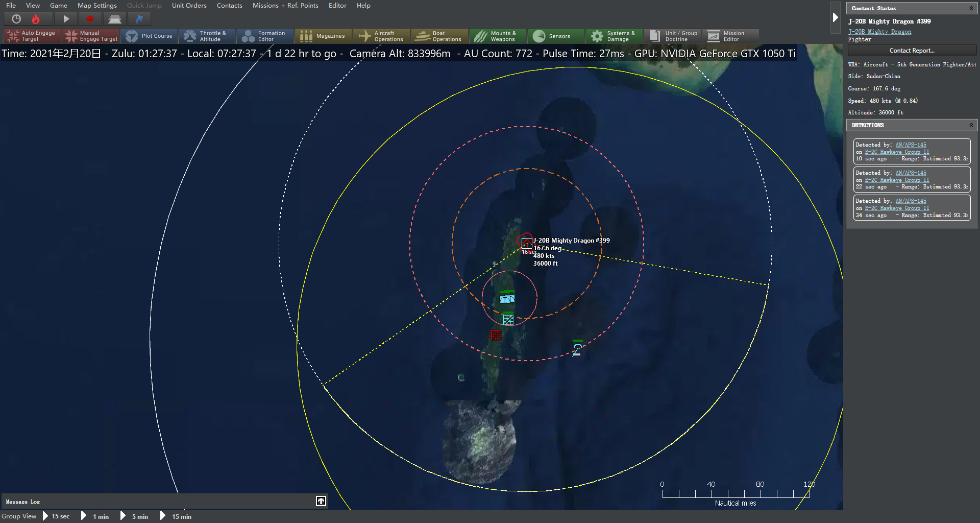
Task: Click the Contact Report button
Action: pyautogui.click(x=912, y=51)
